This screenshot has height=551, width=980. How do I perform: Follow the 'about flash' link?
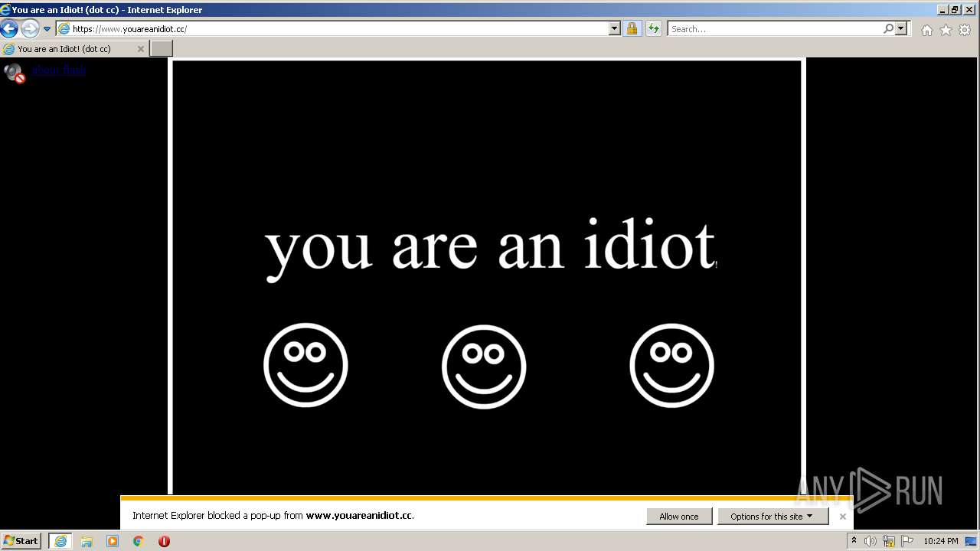point(59,70)
